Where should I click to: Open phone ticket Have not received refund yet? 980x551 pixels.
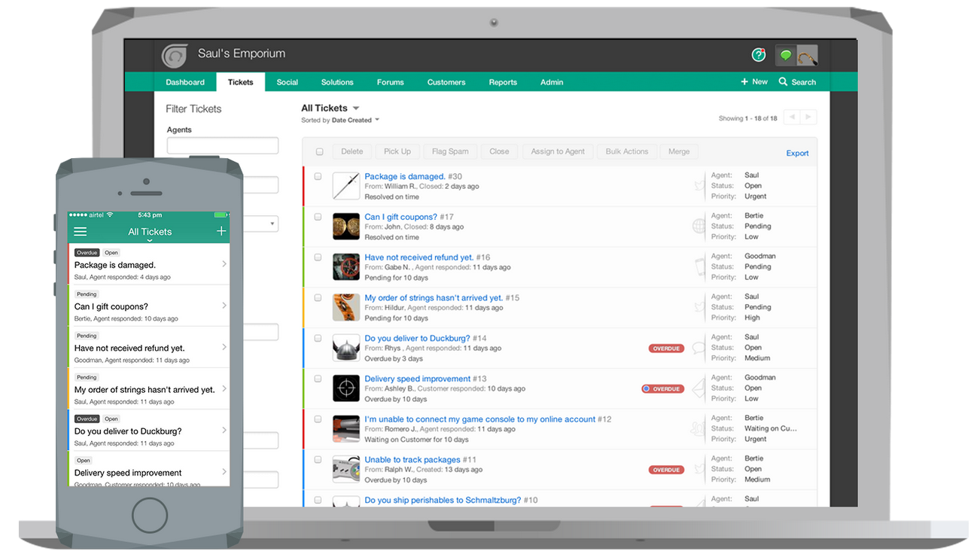click(x=148, y=347)
